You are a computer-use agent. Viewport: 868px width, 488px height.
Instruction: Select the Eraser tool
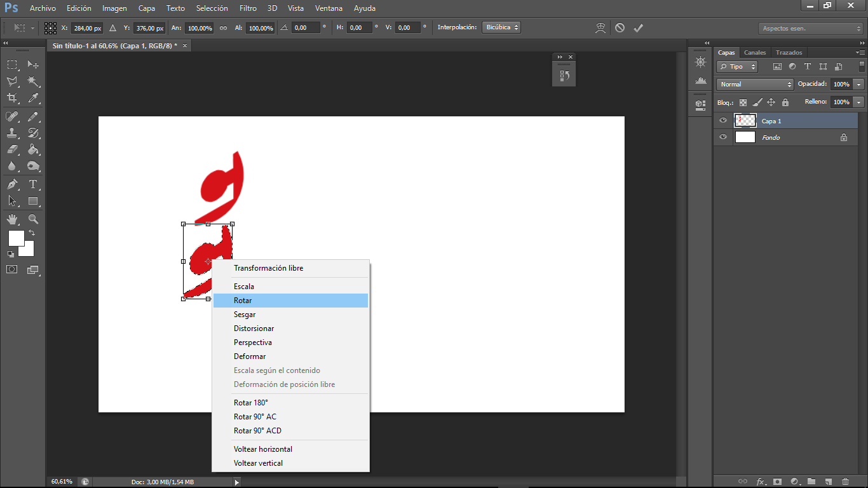(12, 149)
